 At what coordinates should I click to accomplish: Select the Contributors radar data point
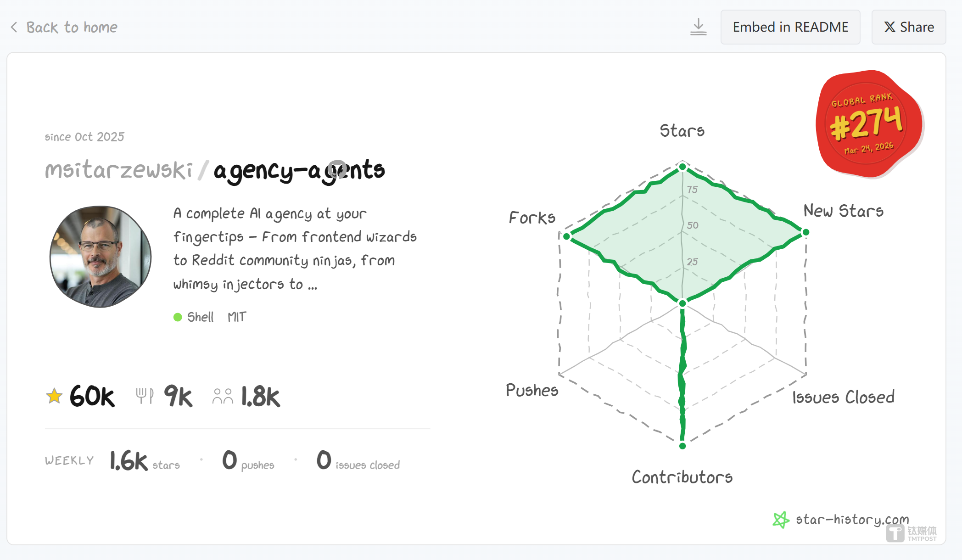(682, 446)
